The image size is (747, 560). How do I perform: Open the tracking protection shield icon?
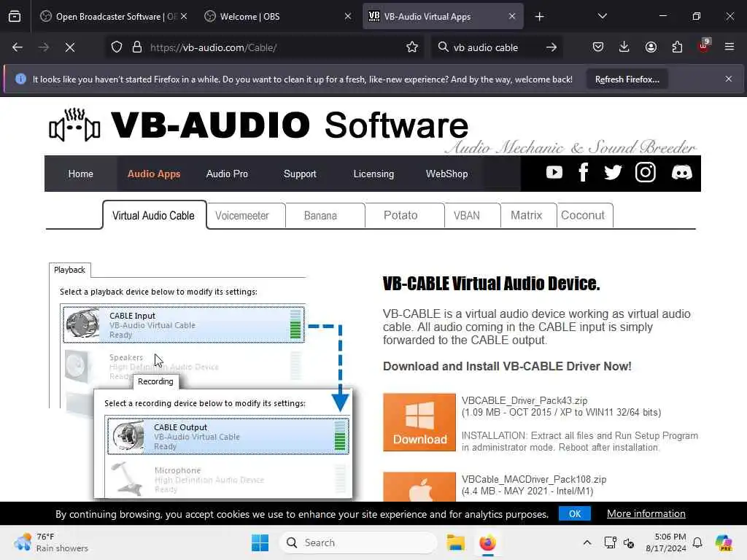tap(117, 47)
